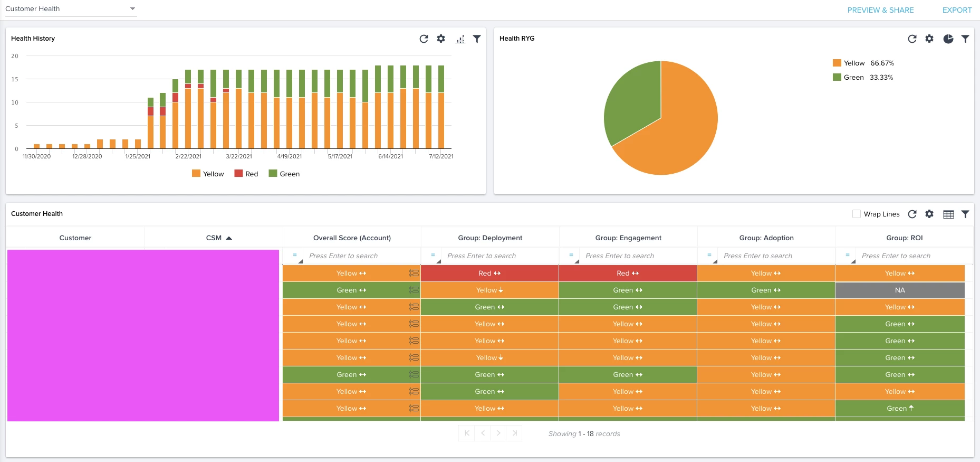The height and width of the screenshot is (462, 980).
Task: Click Yellow 66.67% legend entry in Health RYG
Action: (863, 63)
